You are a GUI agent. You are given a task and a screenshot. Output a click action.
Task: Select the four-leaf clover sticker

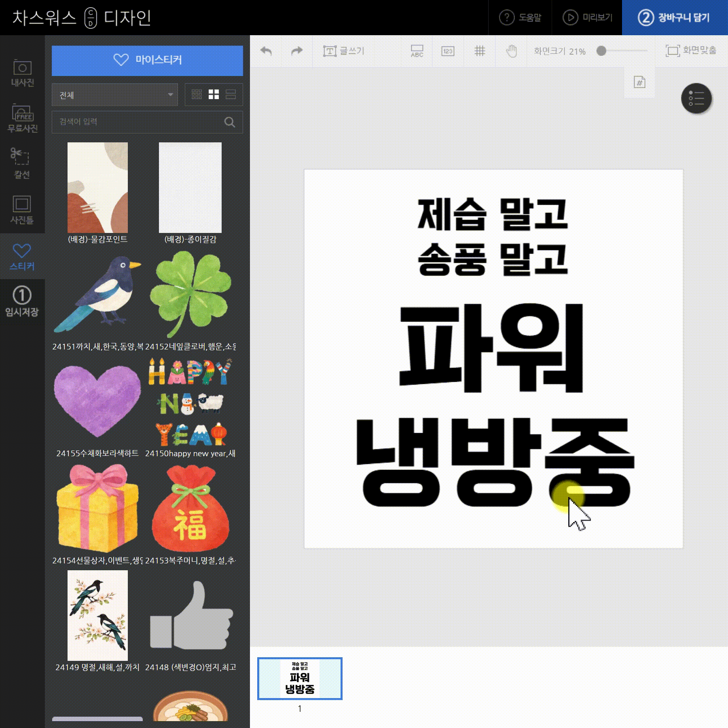point(190,293)
